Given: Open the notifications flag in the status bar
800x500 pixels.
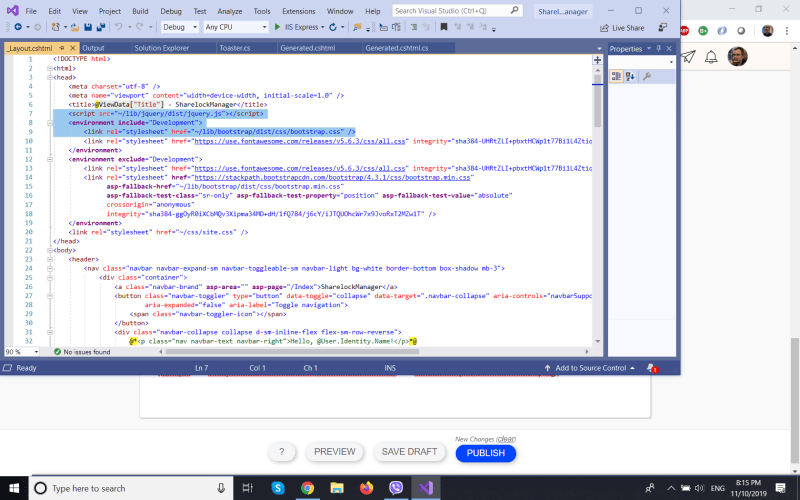Looking at the screenshot, I should (652, 368).
